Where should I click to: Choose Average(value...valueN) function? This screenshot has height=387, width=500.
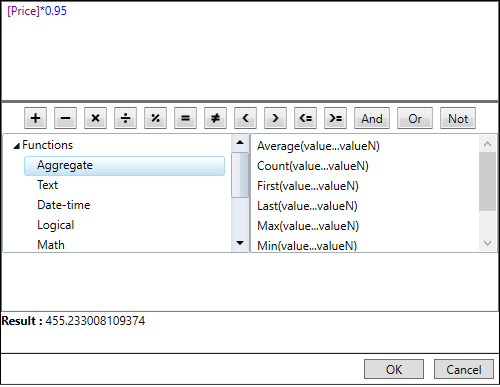pyautogui.click(x=318, y=146)
